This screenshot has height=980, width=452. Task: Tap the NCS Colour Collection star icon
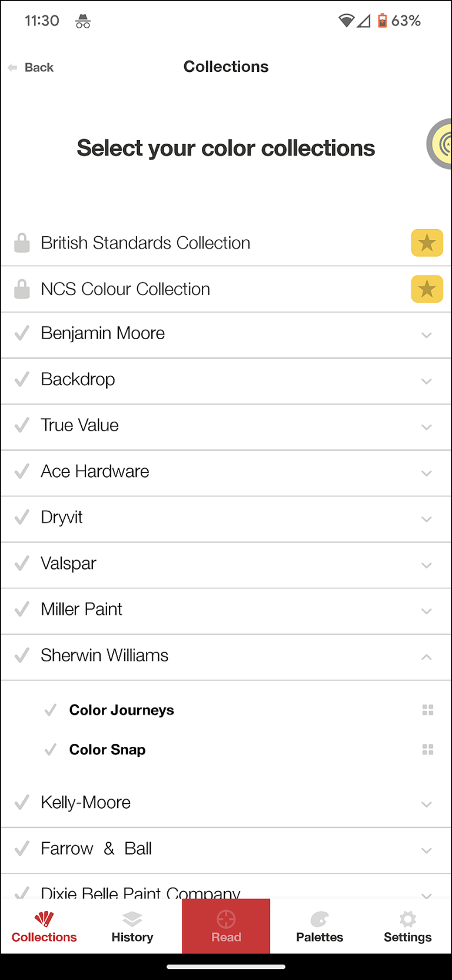pyautogui.click(x=427, y=289)
